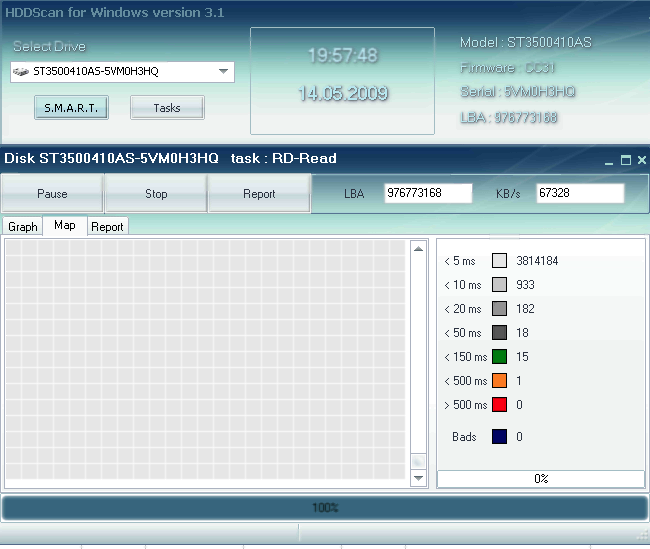Pause the RD-Read task
Image resolution: width=650 pixels, height=549 pixels.
(52, 194)
